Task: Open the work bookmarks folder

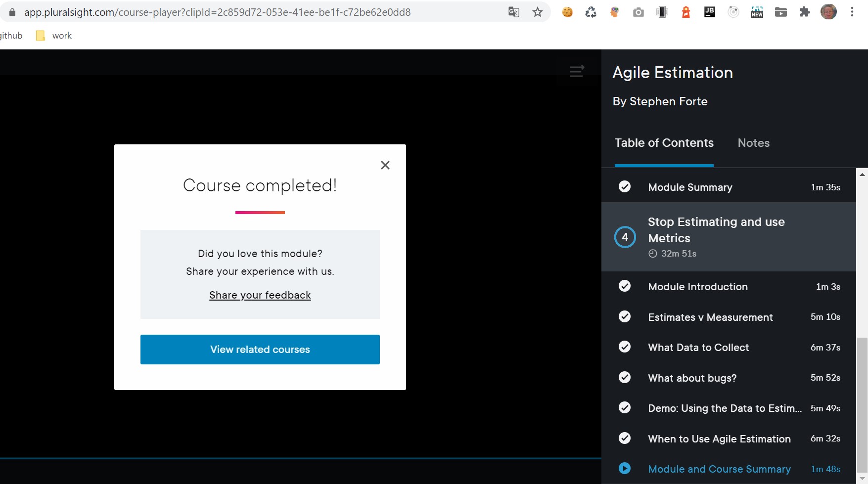Action: (x=54, y=36)
